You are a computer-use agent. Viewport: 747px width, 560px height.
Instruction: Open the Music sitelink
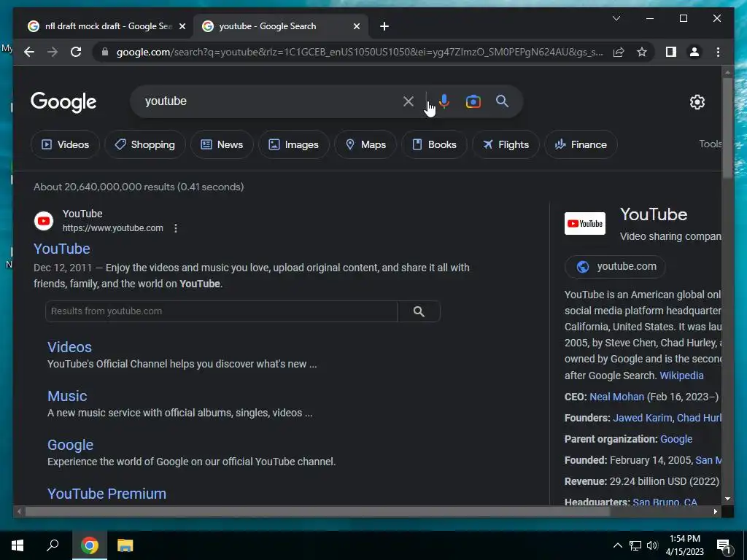click(67, 396)
